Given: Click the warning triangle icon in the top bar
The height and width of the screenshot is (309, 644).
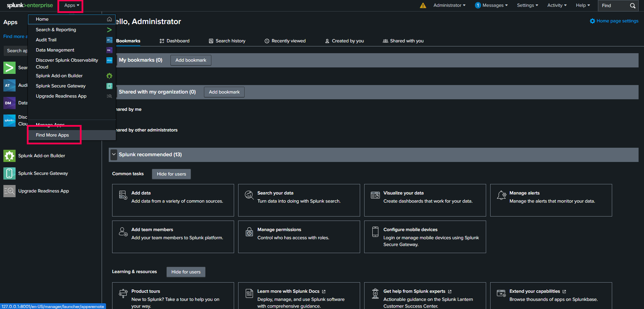Looking at the screenshot, I should click(x=422, y=5).
